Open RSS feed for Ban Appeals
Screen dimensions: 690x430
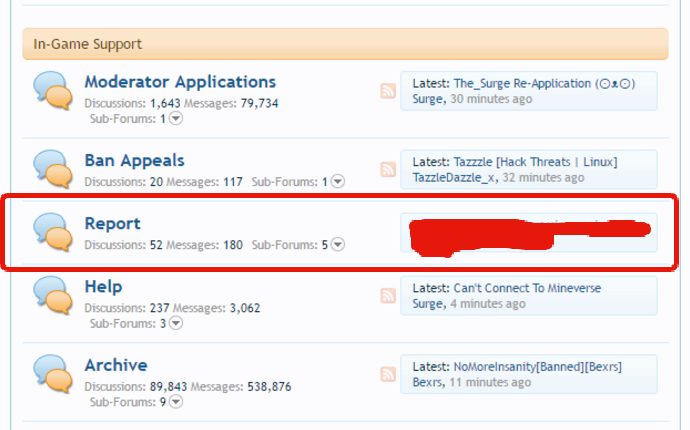[388, 169]
